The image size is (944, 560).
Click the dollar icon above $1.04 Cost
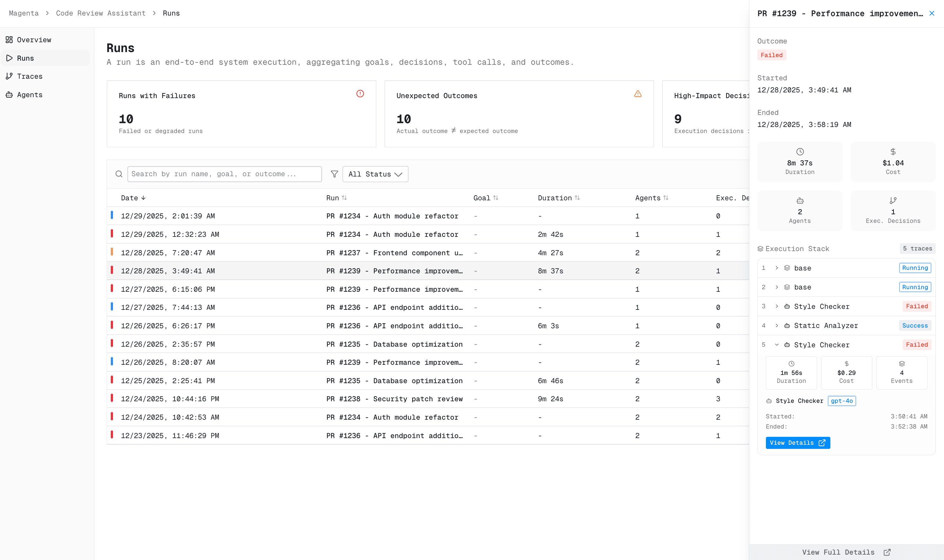pos(893,152)
